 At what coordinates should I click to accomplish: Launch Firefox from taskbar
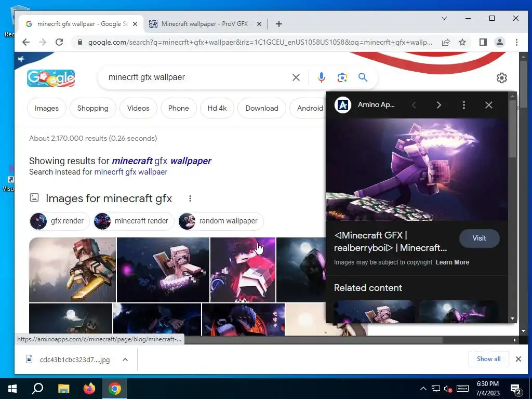(89, 389)
